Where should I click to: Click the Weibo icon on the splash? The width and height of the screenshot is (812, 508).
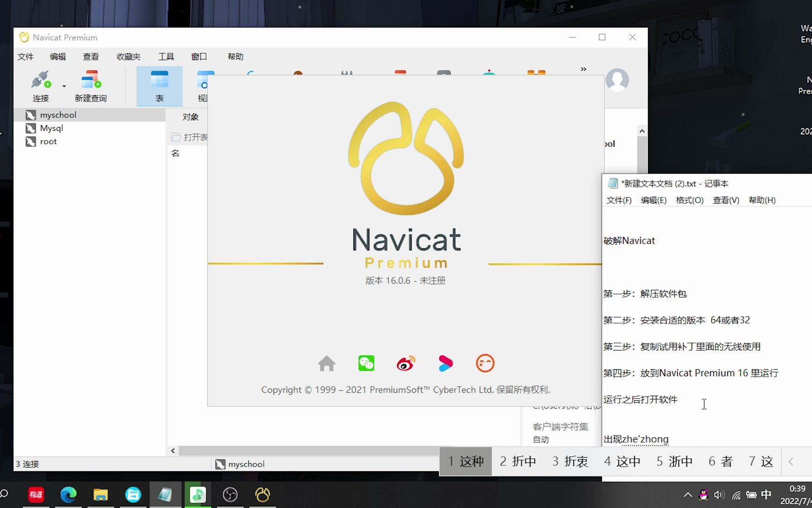click(x=406, y=364)
